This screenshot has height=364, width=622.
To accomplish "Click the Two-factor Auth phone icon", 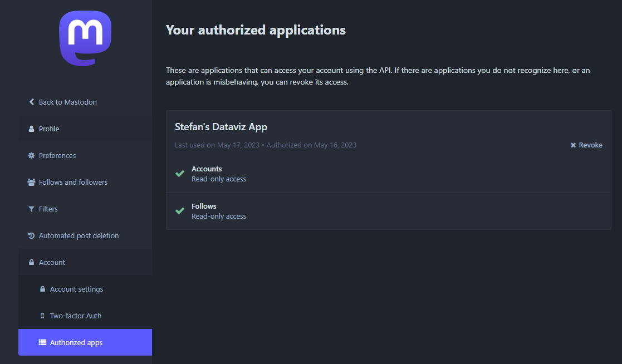I will pyautogui.click(x=42, y=316).
